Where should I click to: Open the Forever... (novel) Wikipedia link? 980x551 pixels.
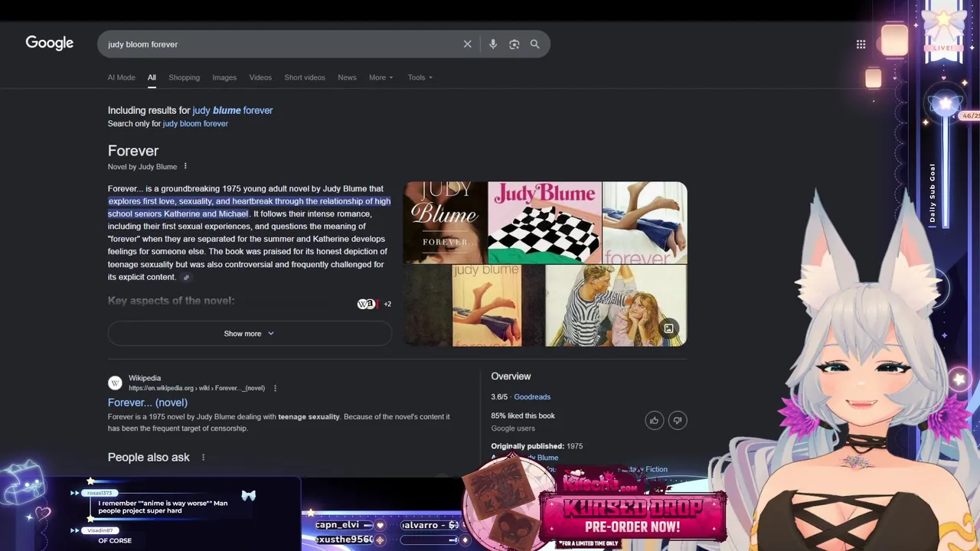point(148,403)
